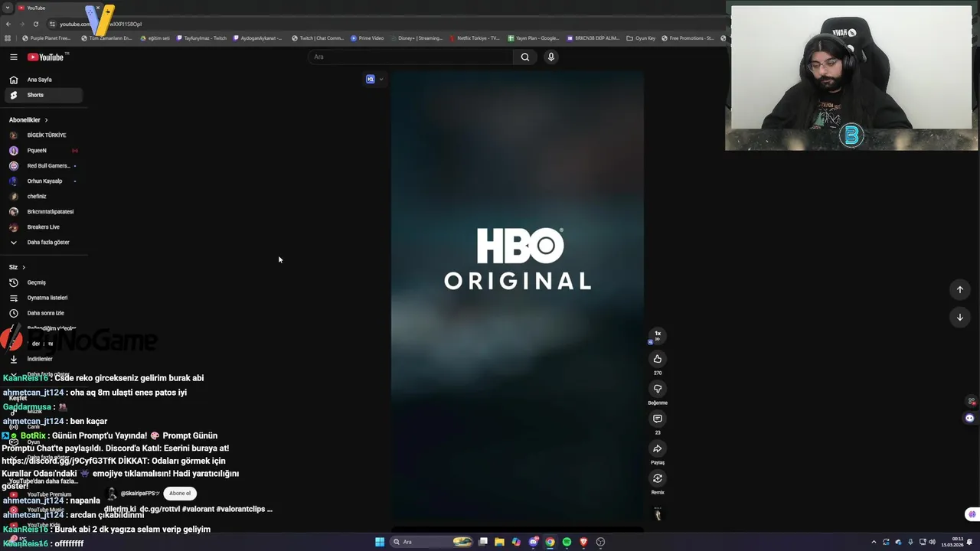The image size is (980, 551).
Task: Open Geçmiş watch history
Action: click(x=43, y=282)
